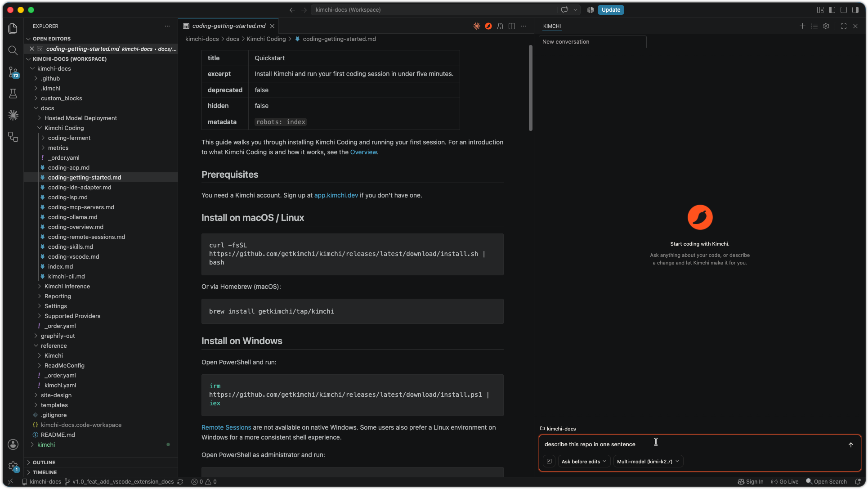The image size is (868, 489).
Task: Open the Ask before edits mode dropdown
Action: point(584,462)
